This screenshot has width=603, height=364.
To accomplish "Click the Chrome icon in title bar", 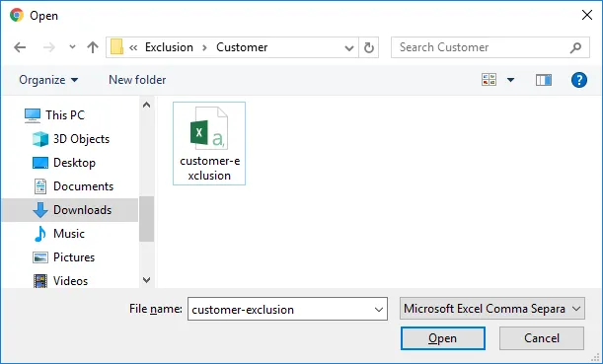I will click(17, 16).
